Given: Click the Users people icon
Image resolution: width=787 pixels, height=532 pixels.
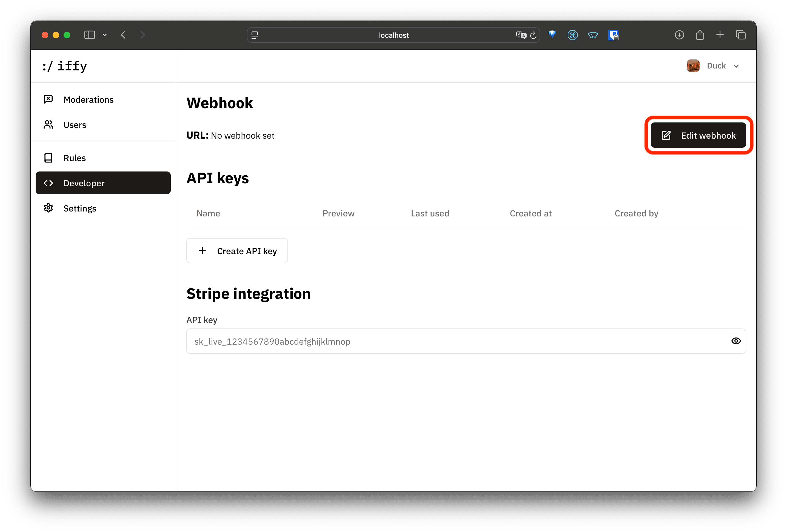Looking at the screenshot, I should (48, 125).
